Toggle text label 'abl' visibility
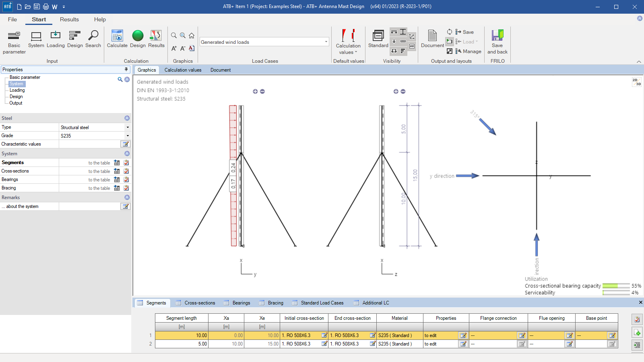The width and height of the screenshot is (644, 362). 412,46
